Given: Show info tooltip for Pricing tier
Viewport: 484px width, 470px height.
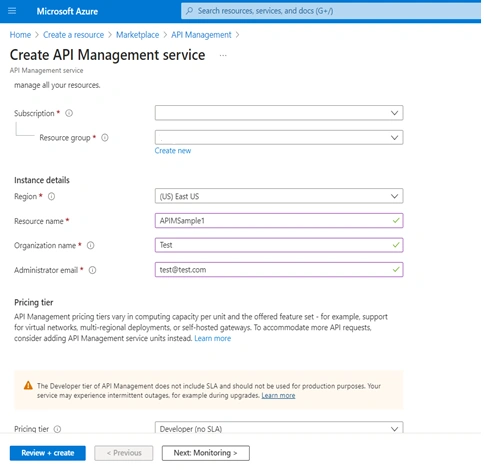Looking at the screenshot, I should tap(57, 429).
